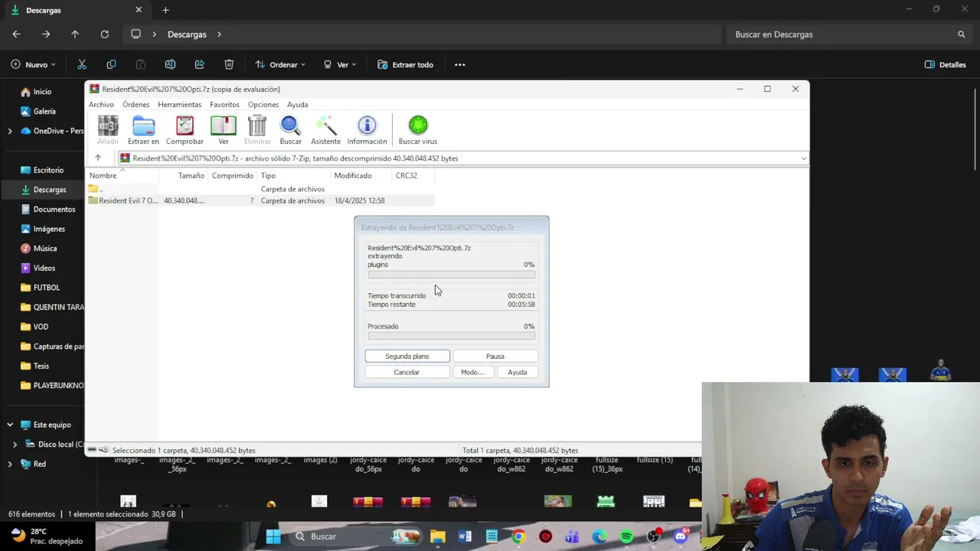Open the Archivo menu in WinRAR

101,105
